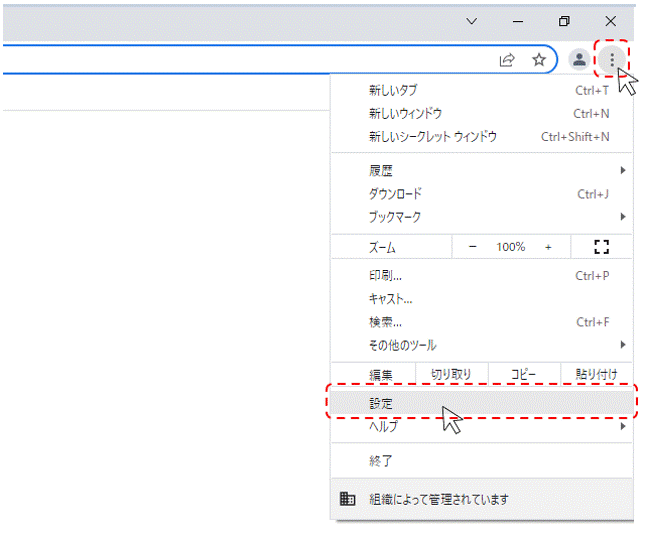Image resolution: width=647 pixels, height=535 pixels.
Task: Open the Chrome three-dot menu button
Action: 612,60
